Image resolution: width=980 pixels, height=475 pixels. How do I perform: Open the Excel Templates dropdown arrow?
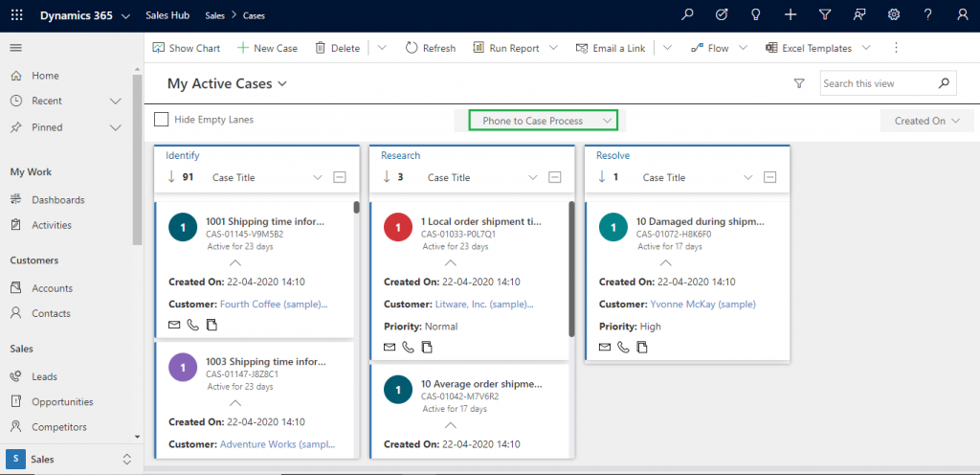pos(865,48)
